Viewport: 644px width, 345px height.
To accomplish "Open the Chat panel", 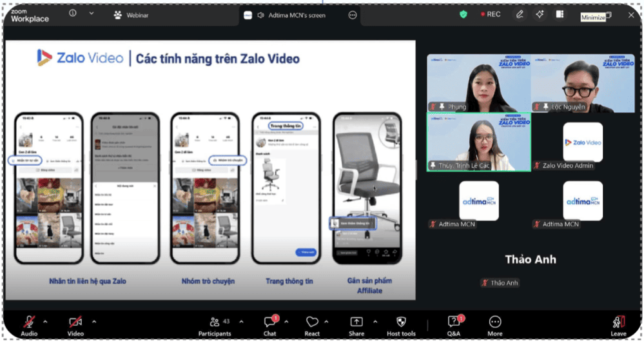I will (x=270, y=326).
